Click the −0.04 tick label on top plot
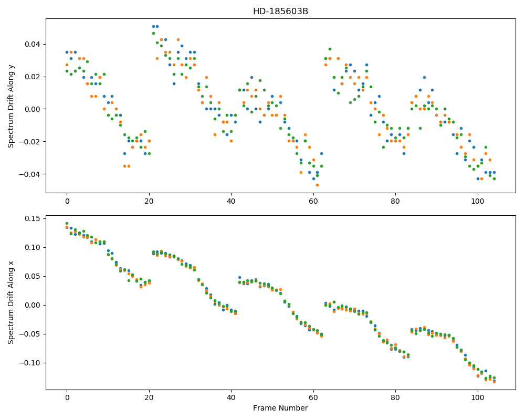 click(x=30, y=174)
